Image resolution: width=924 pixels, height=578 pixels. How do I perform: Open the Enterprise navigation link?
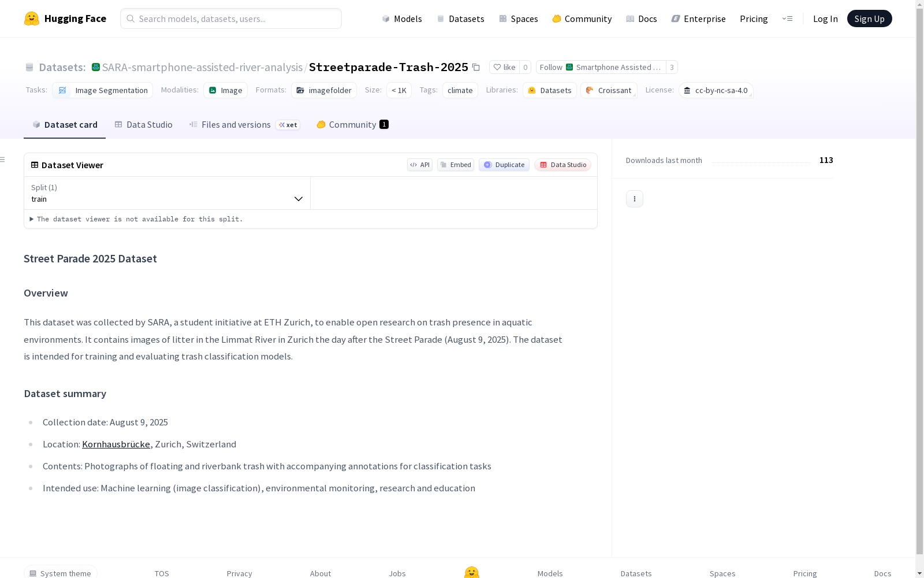[698, 18]
